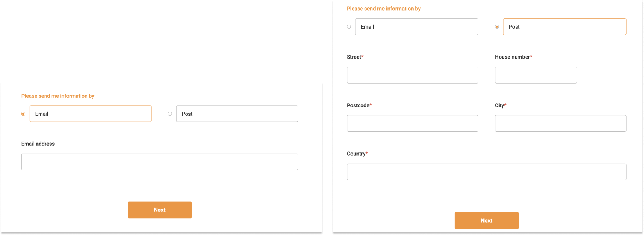This screenshot has width=644, height=235.
Task: Select the Email radio button on the left form
Action: pos(23,114)
